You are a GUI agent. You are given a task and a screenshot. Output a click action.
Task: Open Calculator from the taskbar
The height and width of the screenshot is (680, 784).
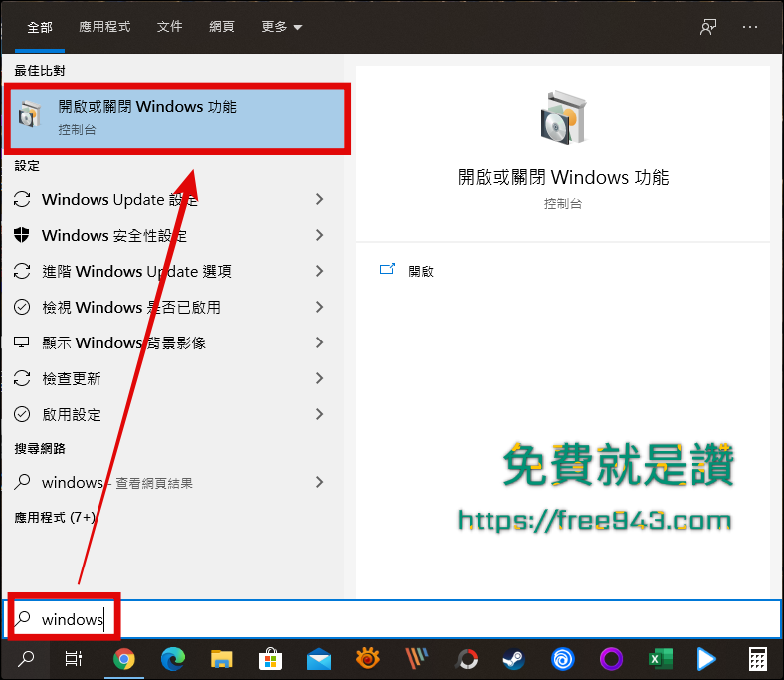[757, 659]
